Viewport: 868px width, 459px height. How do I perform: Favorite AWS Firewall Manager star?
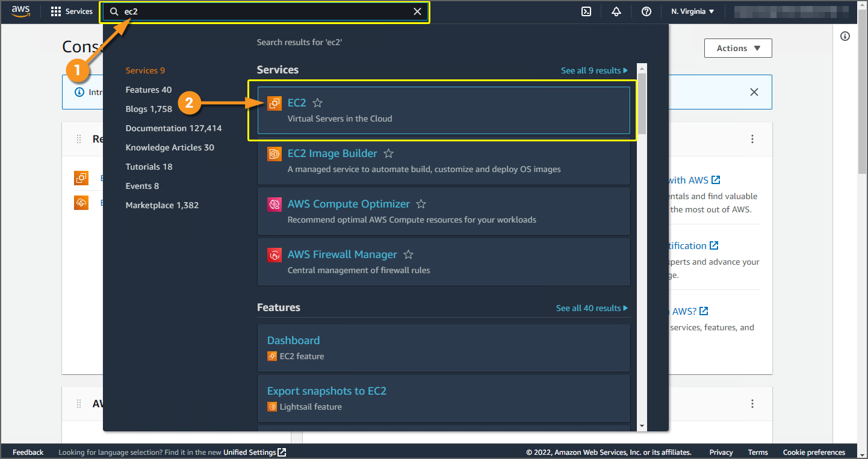[408, 254]
